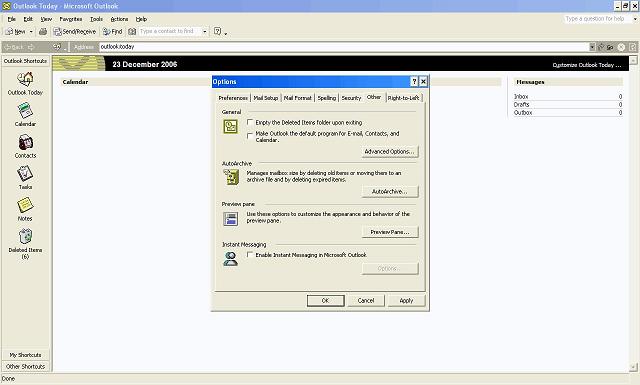The image size is (640, 385).
Task: Click the Preview Pane button
Action: pyautogui.click(x=390, y=232)
